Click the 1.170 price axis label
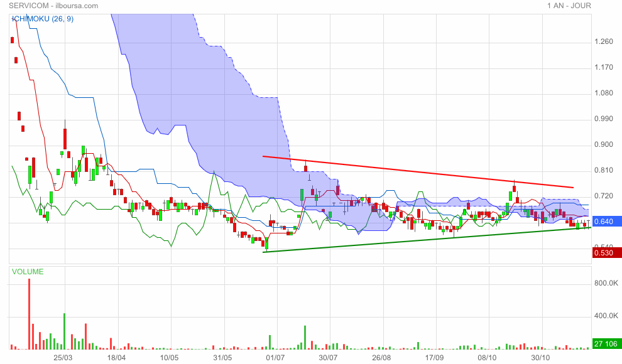Viewport: 622px width, 364px height. point(603,67)
